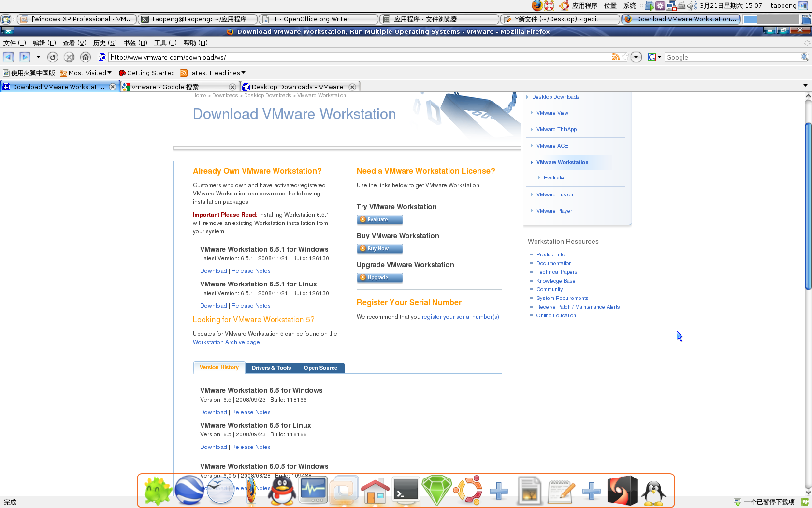Open the 查看 (V) menu
This screenshot has width=812, height=508.
click(74, 43)
